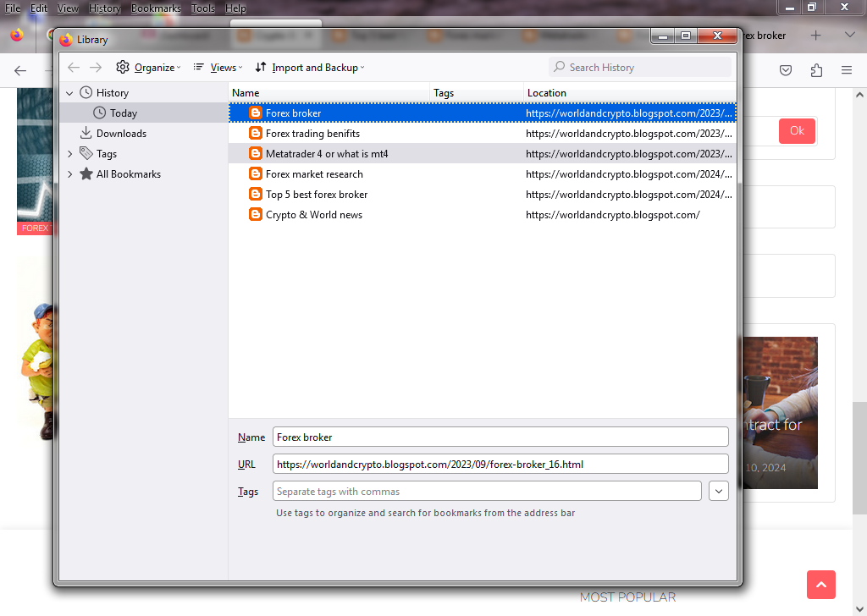Image resolution: width=867 pixels, height=616 pixels.
Task: Open the View menu in Firefox
Action: (x=68, y=8)
